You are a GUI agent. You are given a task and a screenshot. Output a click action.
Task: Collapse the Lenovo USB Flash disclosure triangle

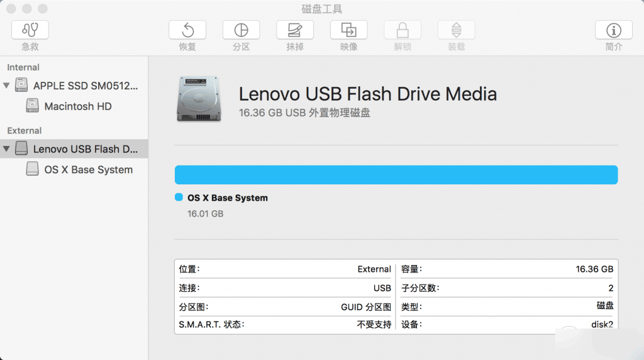[x=7, y=149]
